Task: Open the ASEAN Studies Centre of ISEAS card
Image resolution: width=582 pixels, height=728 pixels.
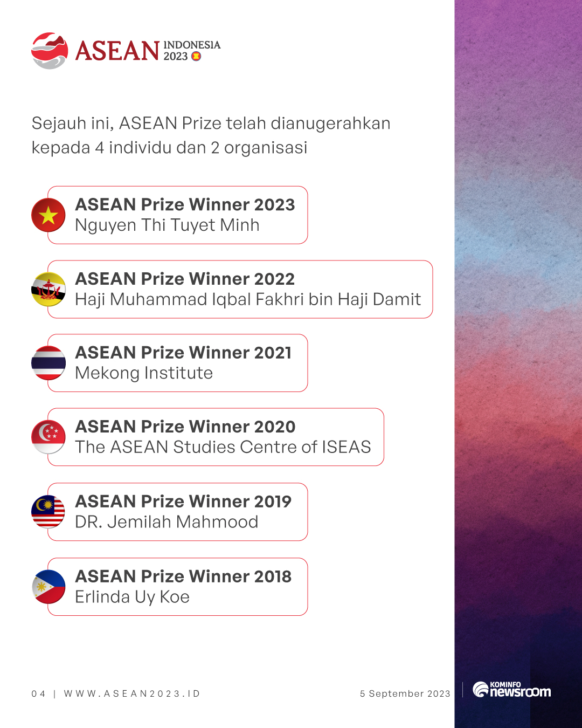Action: [216, 437]
